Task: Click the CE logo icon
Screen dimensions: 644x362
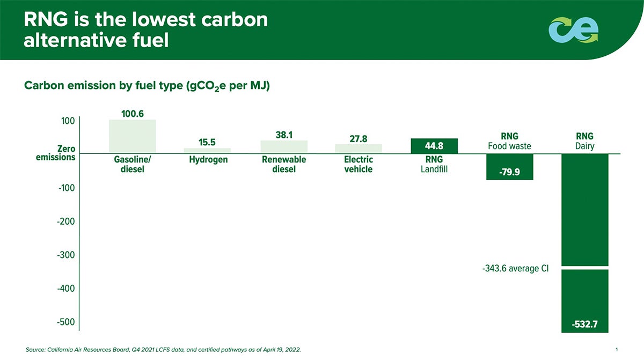Action: pos(574,30)
